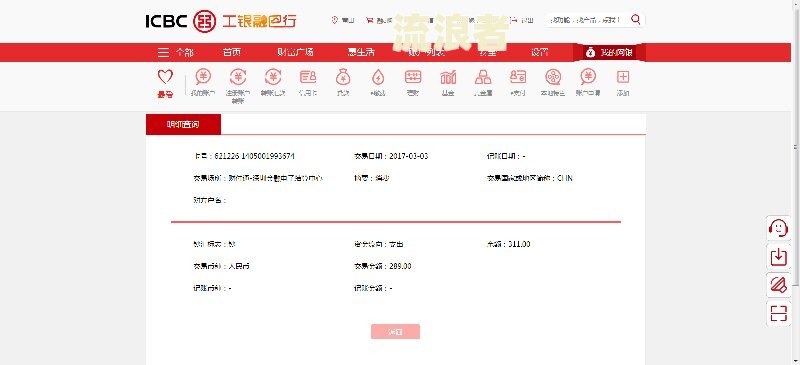This screenshot has width=800, height=365.
Task: Click the balance value 311.00
Action: point(519,245)
